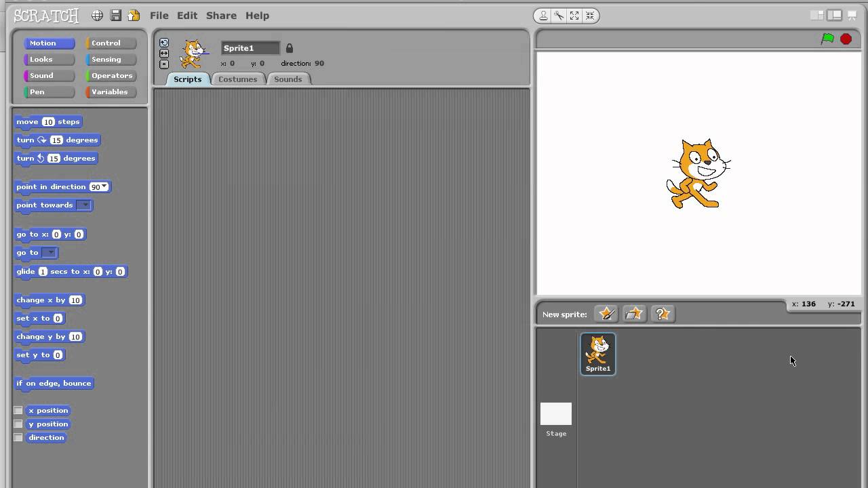Click the globe language icon
The width and height of the screenshot is (868, 488).
click(x=98, y=16)
